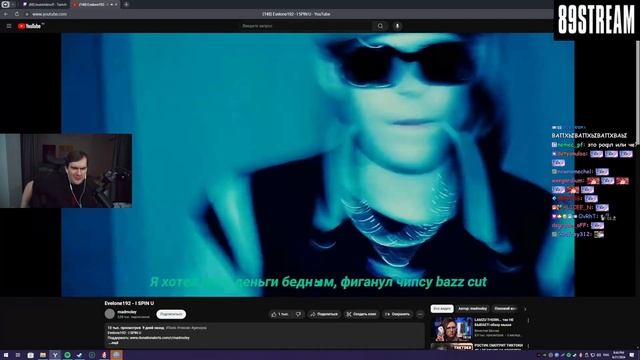The image size is (640, 360).
Task: Open the Steam taskbar icon
Action: [80, 355]
